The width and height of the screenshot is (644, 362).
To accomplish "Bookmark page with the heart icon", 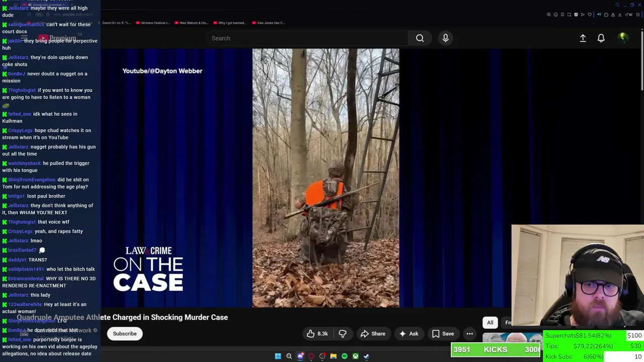I will [x=590, y=15].
